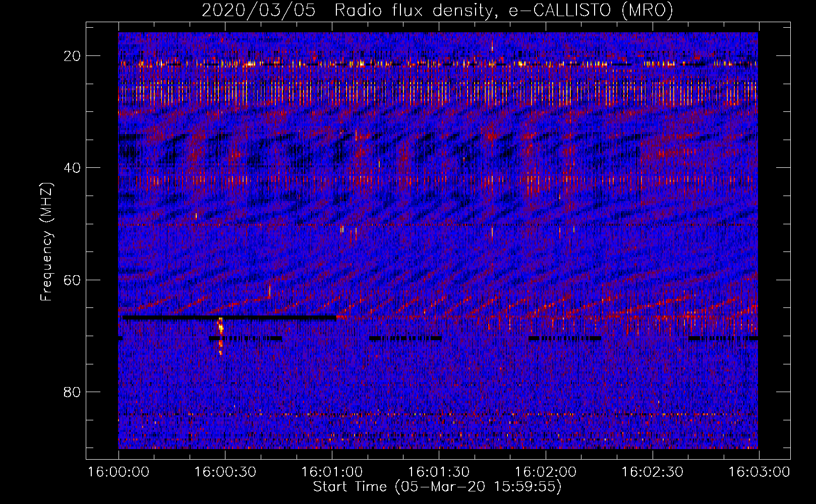Click the frequency tick label '80'
816x504 pixels.
(72, 392)
